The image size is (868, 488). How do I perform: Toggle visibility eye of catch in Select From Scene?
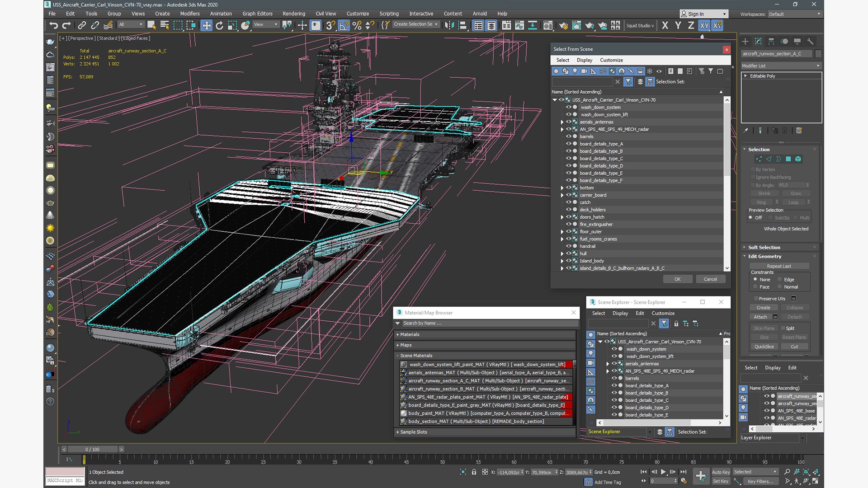[569, 202]
